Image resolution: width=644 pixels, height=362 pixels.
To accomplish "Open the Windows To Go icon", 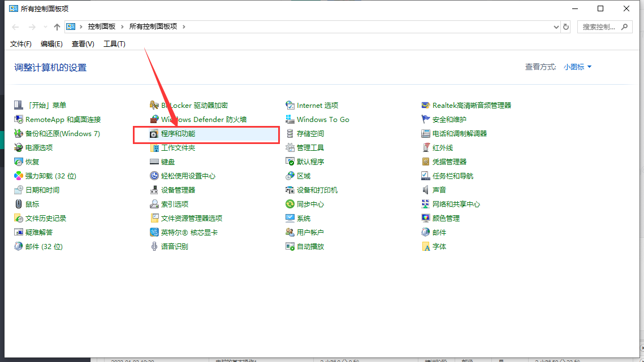I will 290,119.
